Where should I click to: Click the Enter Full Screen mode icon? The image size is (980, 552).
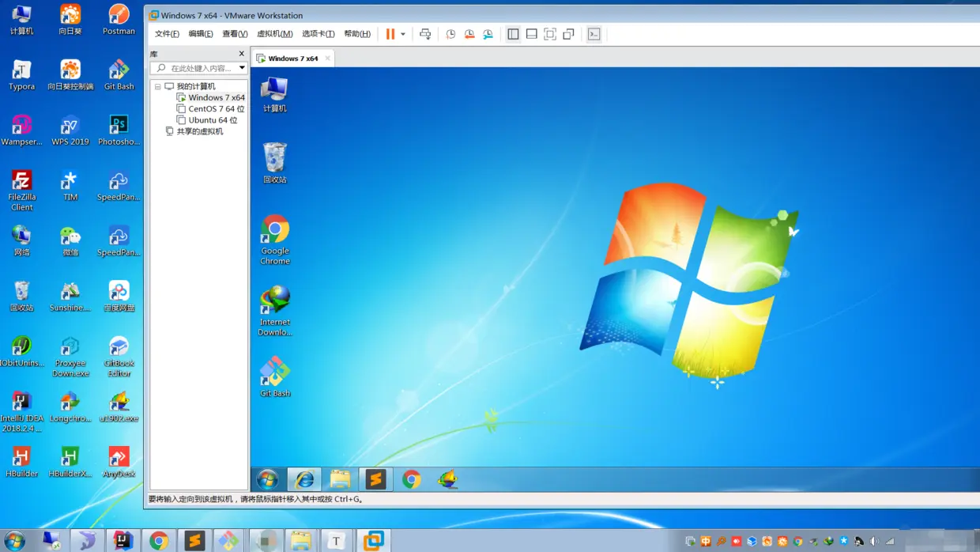point(549,34)
